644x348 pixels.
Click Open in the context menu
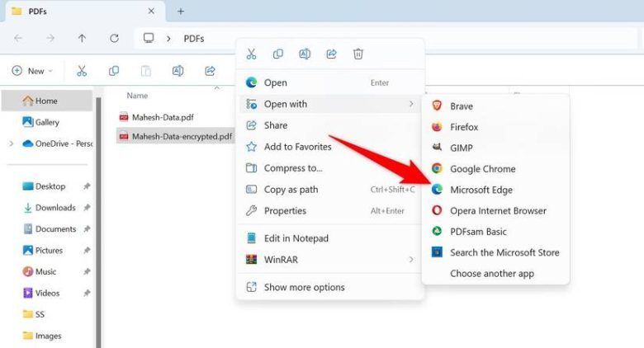tap(330, 83)
